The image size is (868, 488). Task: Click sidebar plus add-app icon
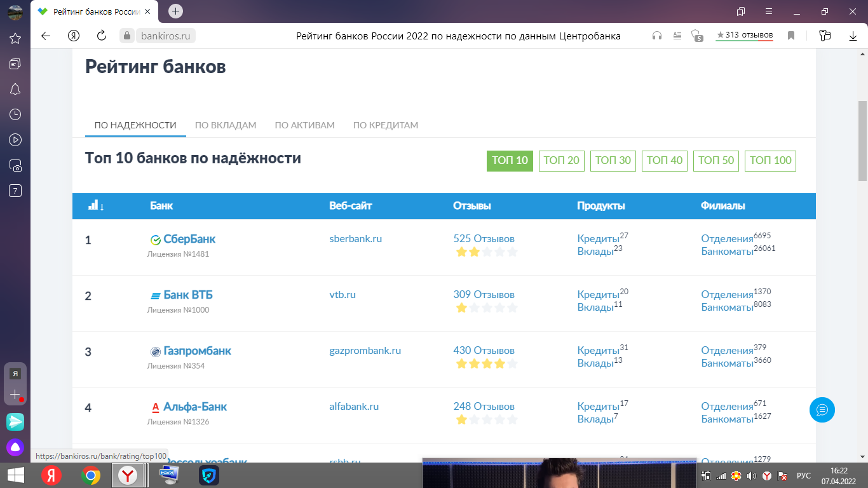pyautogui.click(x=15, y=395)
